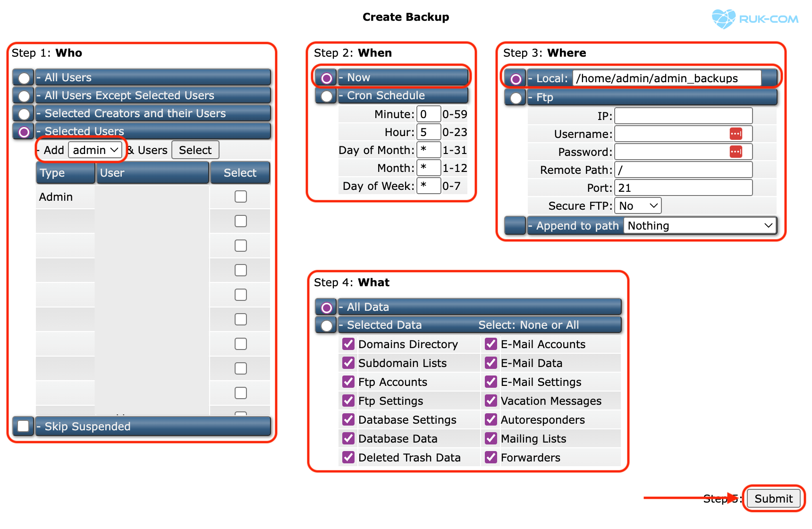
Task: Click password manager icon in Username field
Action: pyautogui.click(x=736, y=134)
